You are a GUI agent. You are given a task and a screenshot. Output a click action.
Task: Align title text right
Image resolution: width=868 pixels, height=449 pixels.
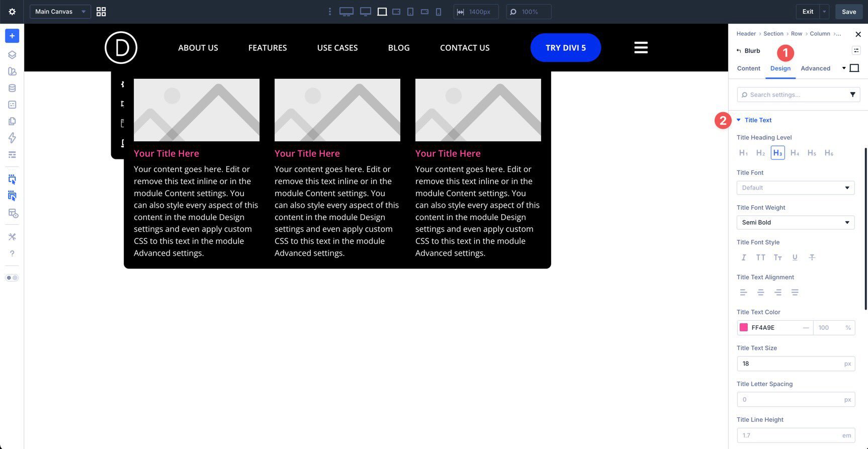pyautogui.click(x=777, y=292)
